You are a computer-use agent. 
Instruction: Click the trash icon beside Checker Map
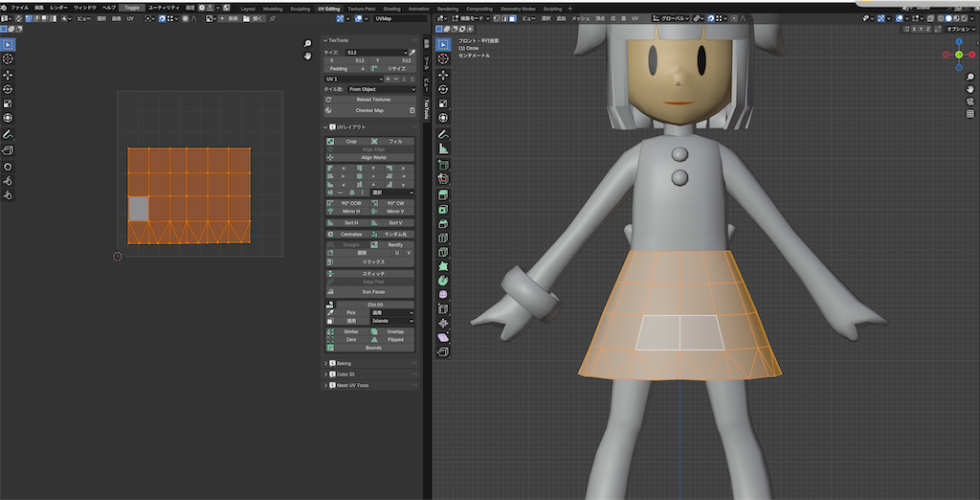point(412,111)
